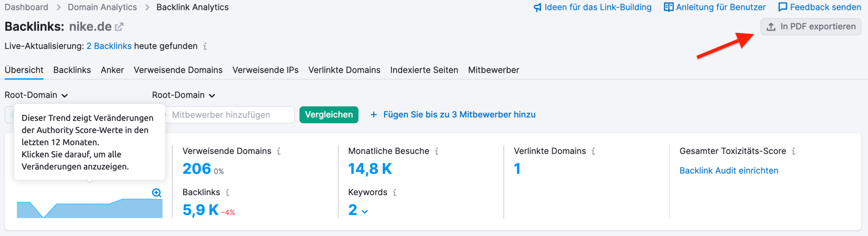Screen dimensions: 868x236
Task: Open the Verlinkte Domains tab
Action: pyautogui.click(x=344, y=70)
